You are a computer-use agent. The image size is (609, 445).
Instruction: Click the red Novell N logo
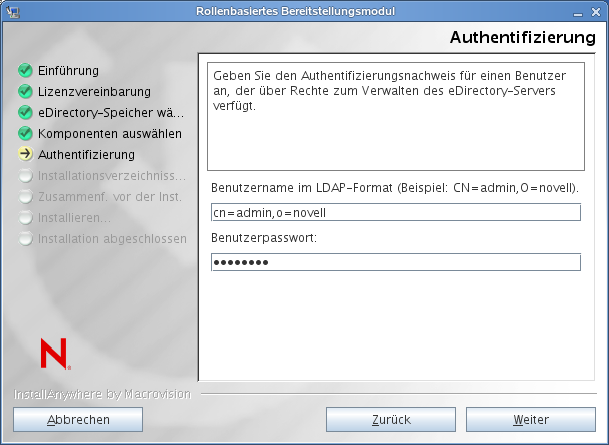53,352
